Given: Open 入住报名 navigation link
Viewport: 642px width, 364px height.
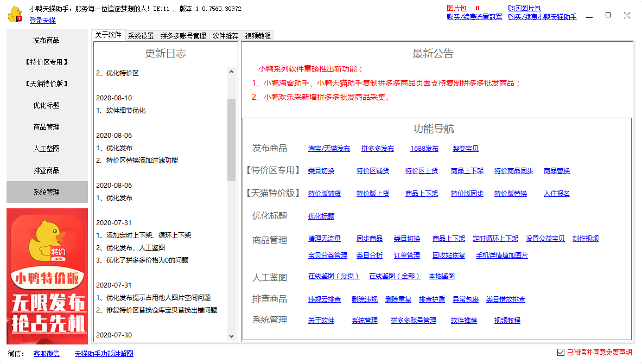Looking at the screenshot, I should (557, 194).
